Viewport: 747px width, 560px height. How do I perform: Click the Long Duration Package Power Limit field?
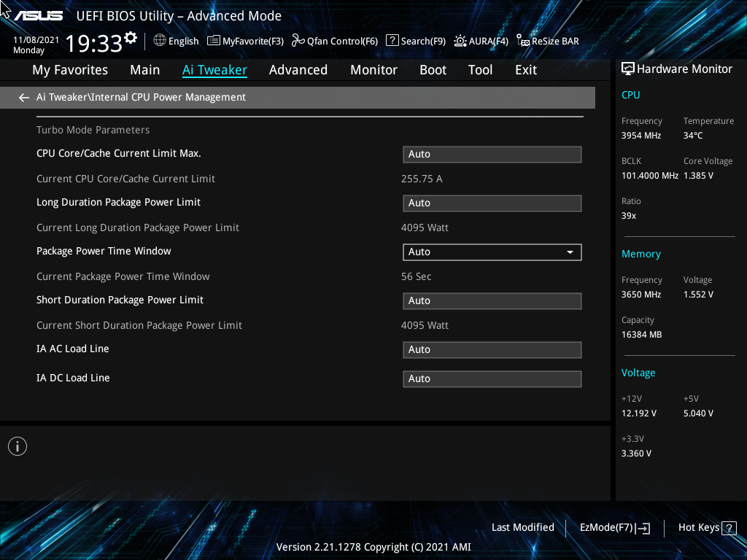coord(492,203)
